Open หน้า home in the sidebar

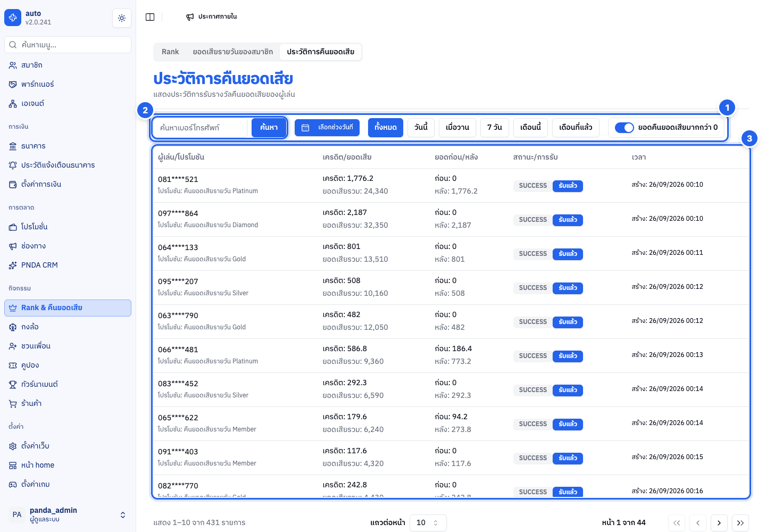tap(68, 465)
